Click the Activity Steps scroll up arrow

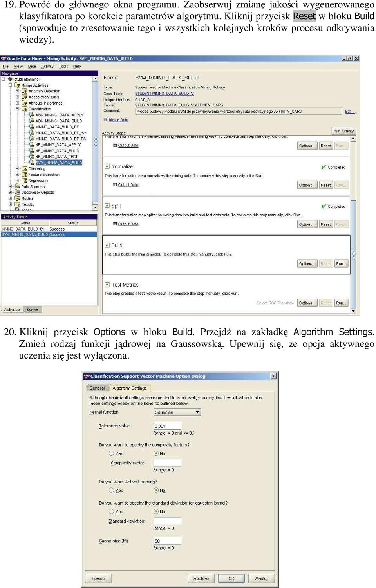[x=353, y=139]
